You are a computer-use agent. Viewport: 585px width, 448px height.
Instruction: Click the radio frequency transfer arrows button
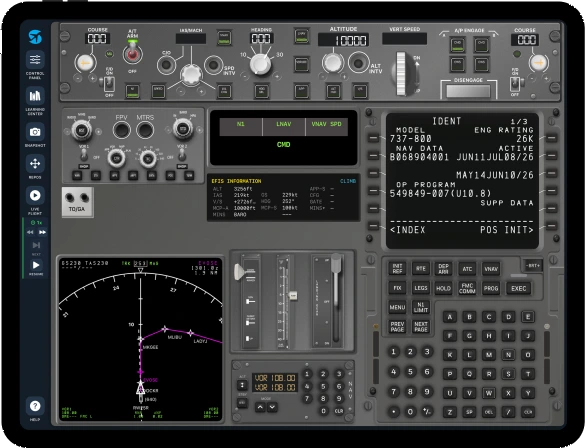[242, 385]
